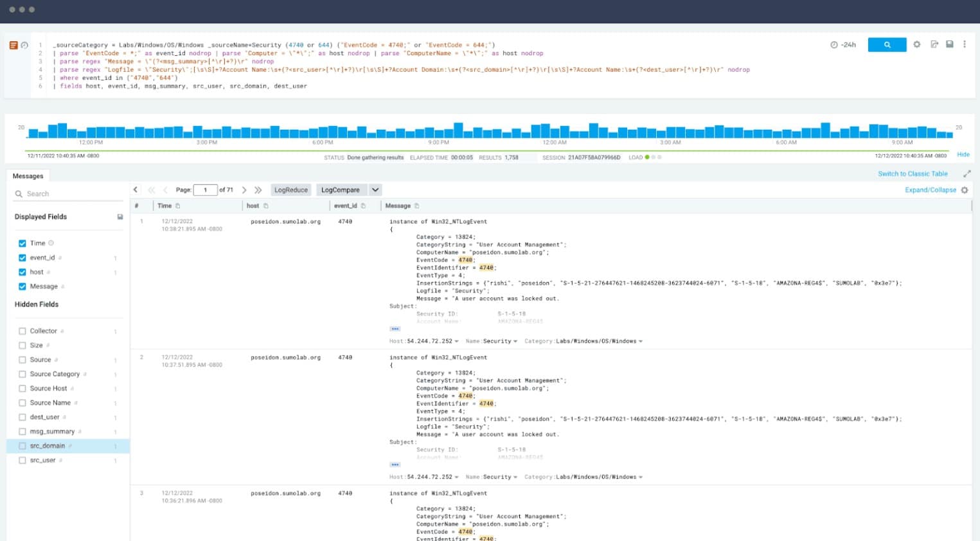Click the share query icon
The image size is (980, 541).
[x=933, y=44]
